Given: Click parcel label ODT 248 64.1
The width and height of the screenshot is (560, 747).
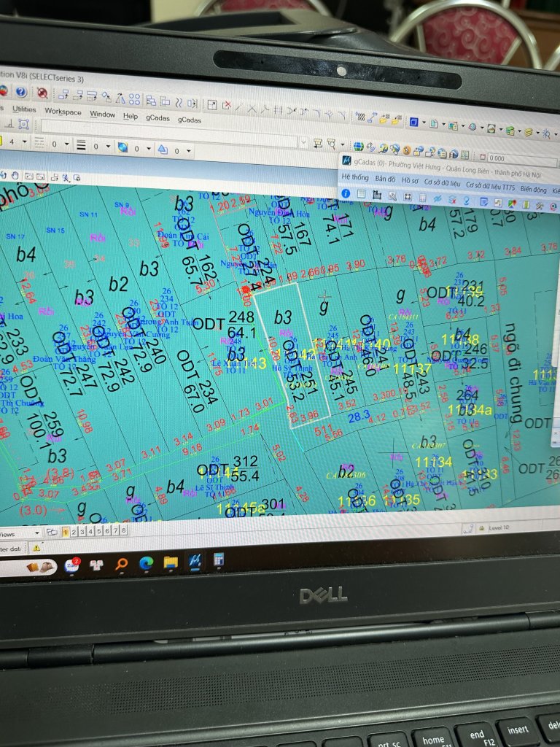Looking at the screenshot, I should pos(225,325).
